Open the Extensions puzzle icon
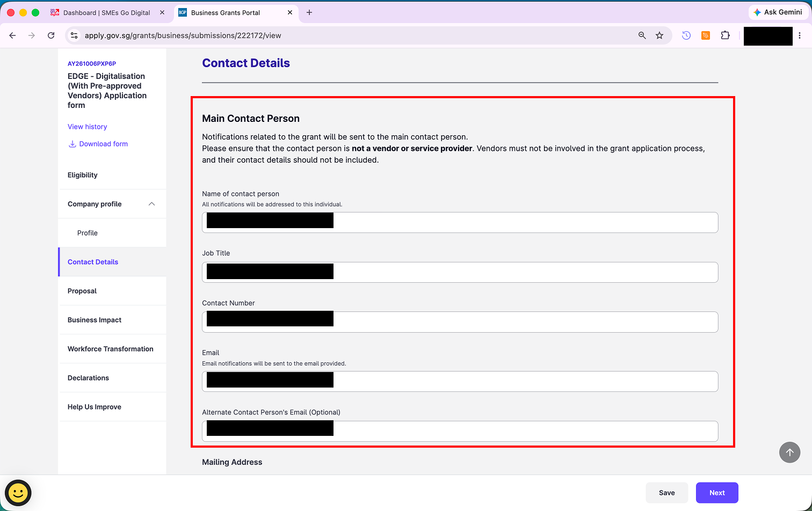The width and height of the screenshot is (812, 511). pyautogui.click(x=725, y=35)
